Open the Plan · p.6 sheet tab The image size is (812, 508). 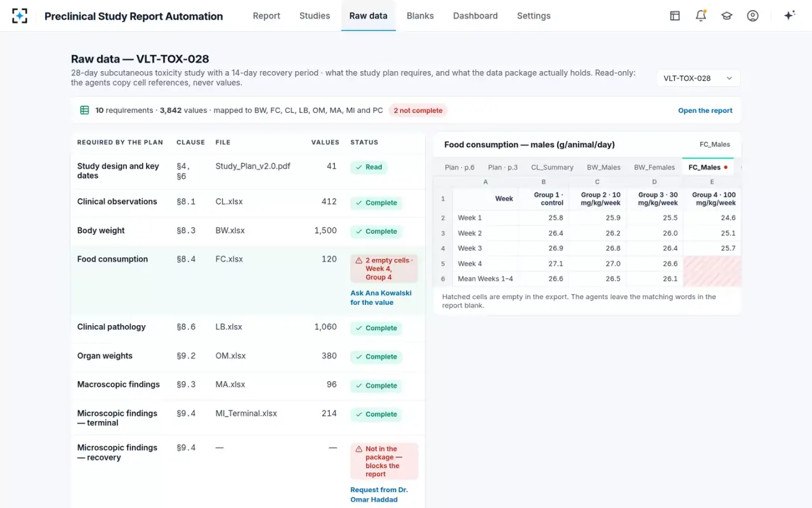click(460, 168)
